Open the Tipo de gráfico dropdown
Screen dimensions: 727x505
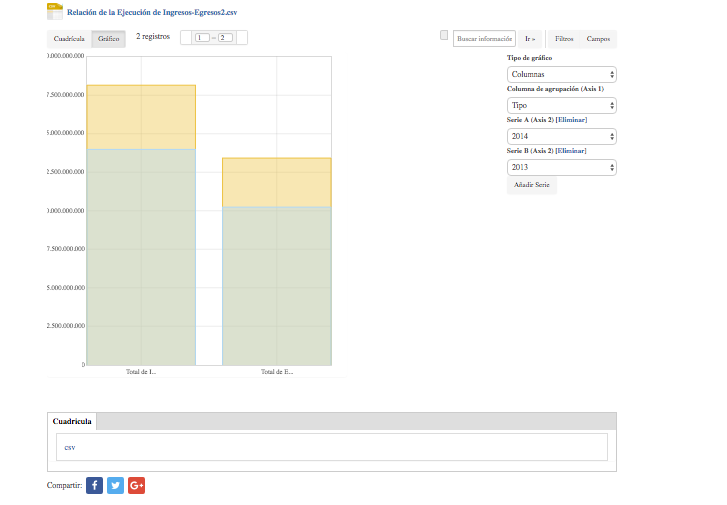[561, 74]
